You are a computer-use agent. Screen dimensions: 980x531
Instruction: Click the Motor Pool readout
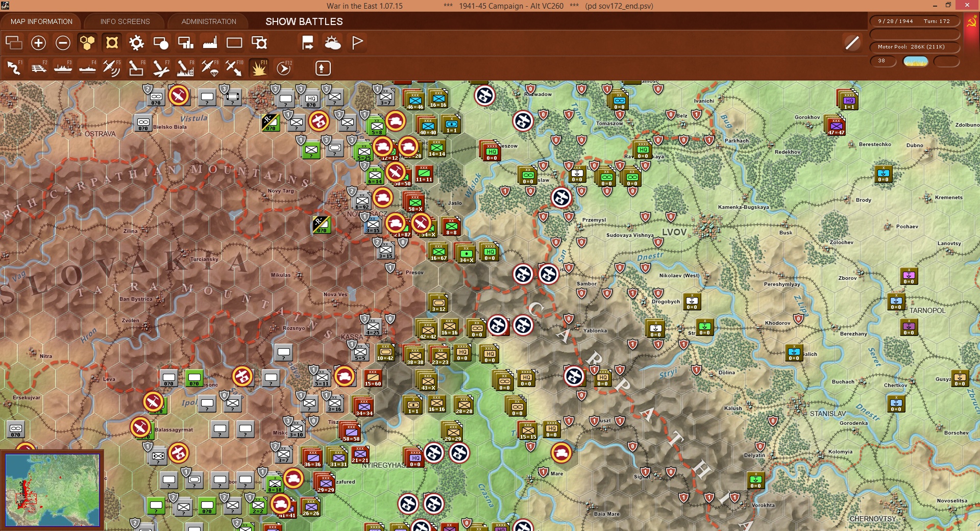914,46
